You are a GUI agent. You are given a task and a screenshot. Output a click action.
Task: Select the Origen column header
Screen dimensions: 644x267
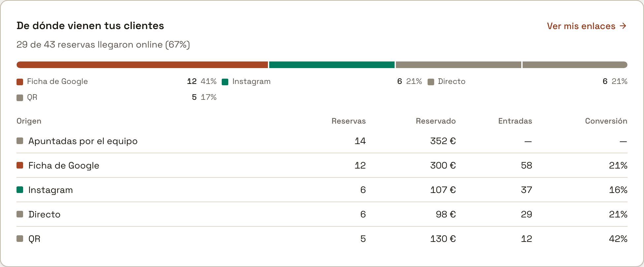[29, 121]
